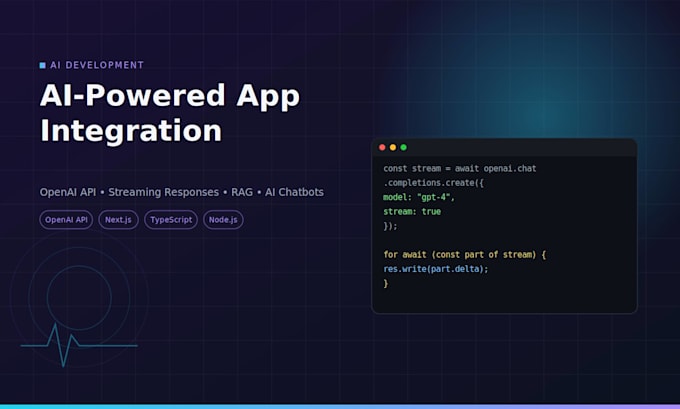The height and width of the screenshot is (409, 680).
Task: Click the red close dot on code window
Action: pyautogui.click(x=382, y=147)
